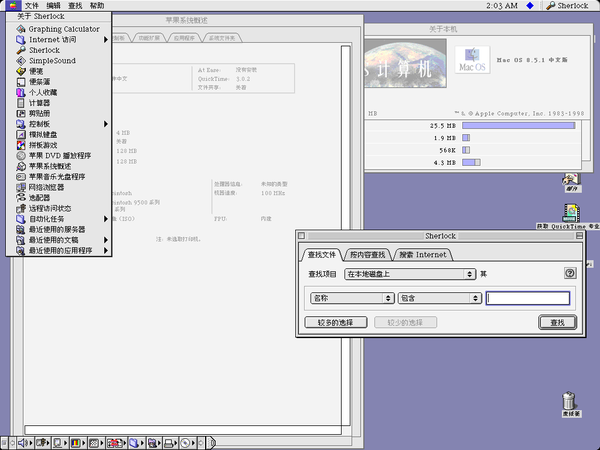Select 功能扩展 tab in 苹果系统概述 window
This screenshot has width=600, height=450.
point(149,38)
